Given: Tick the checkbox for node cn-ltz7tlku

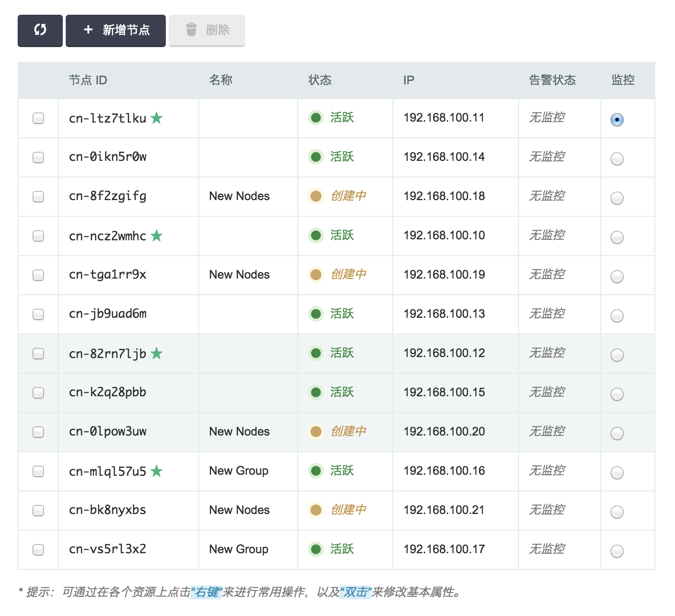Looking at the screenshot, I should [38, 118].
